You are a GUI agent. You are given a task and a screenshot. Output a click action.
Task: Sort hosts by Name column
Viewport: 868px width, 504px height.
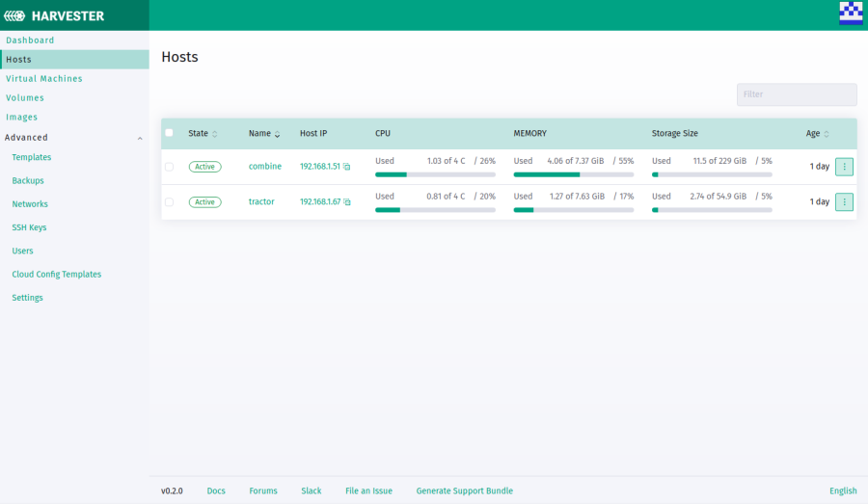278,134
